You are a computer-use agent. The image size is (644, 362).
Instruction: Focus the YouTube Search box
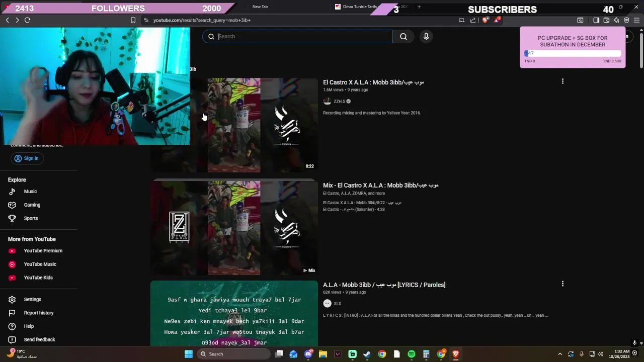click(297, 36)
